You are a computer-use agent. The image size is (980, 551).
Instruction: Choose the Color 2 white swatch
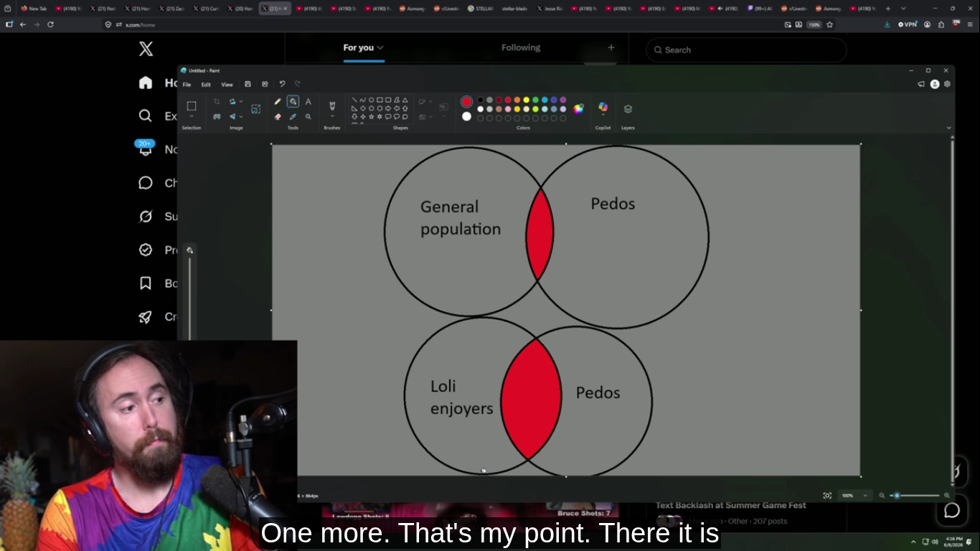coord(466,116)
